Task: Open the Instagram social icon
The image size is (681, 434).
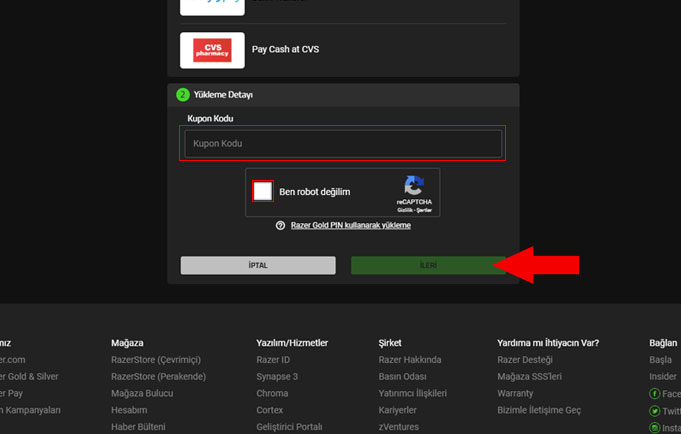Action: coord(654,427)
